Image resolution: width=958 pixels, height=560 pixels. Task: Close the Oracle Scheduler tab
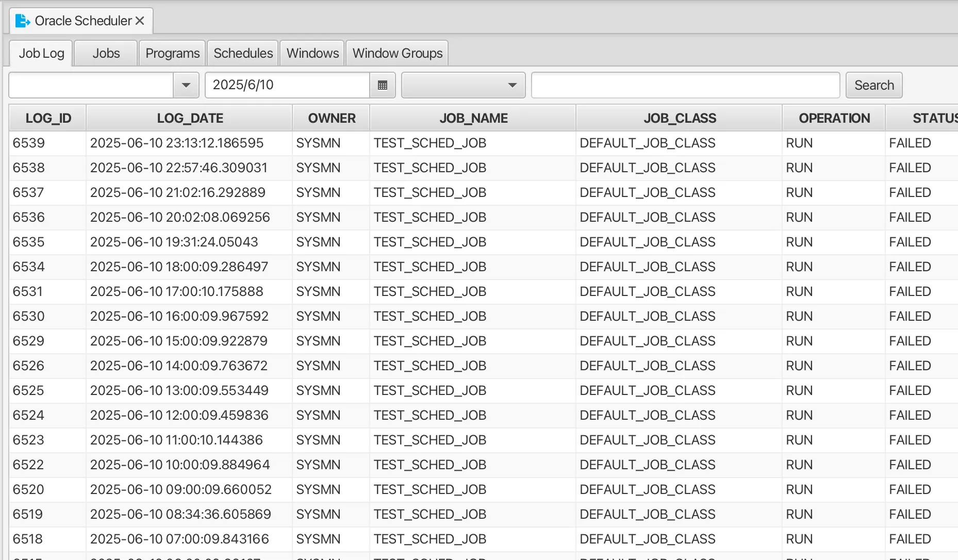[x=140, y=21]
